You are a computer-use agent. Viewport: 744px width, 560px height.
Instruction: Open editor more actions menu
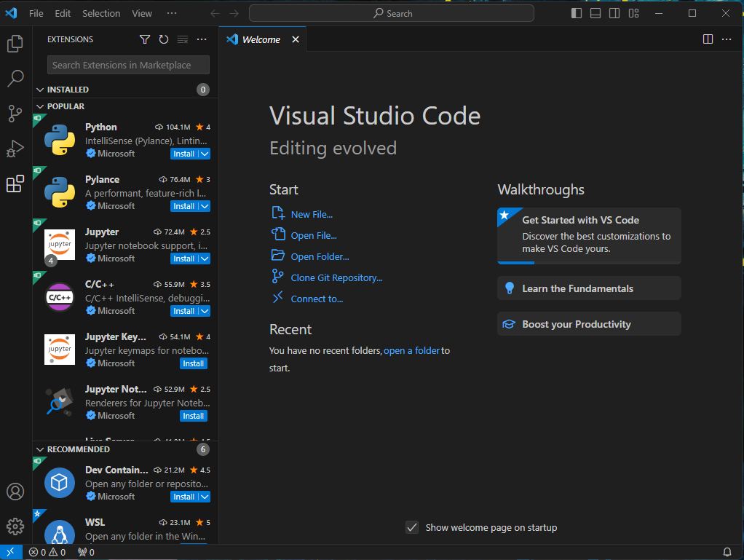[727, 39]
